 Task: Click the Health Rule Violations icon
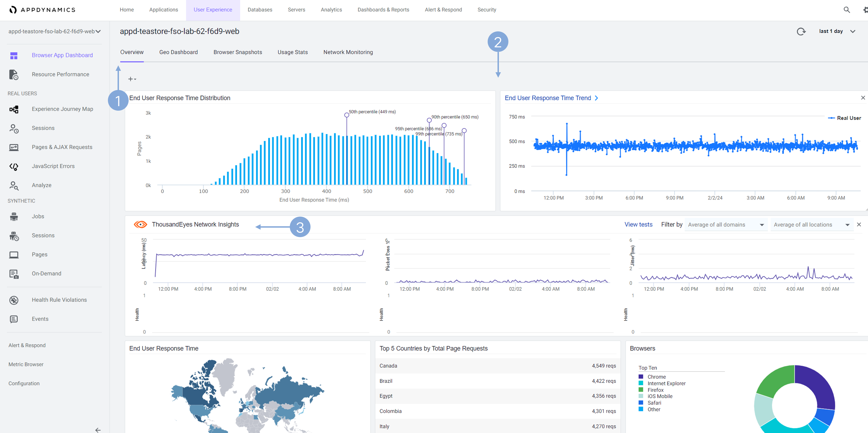[14, 300]
